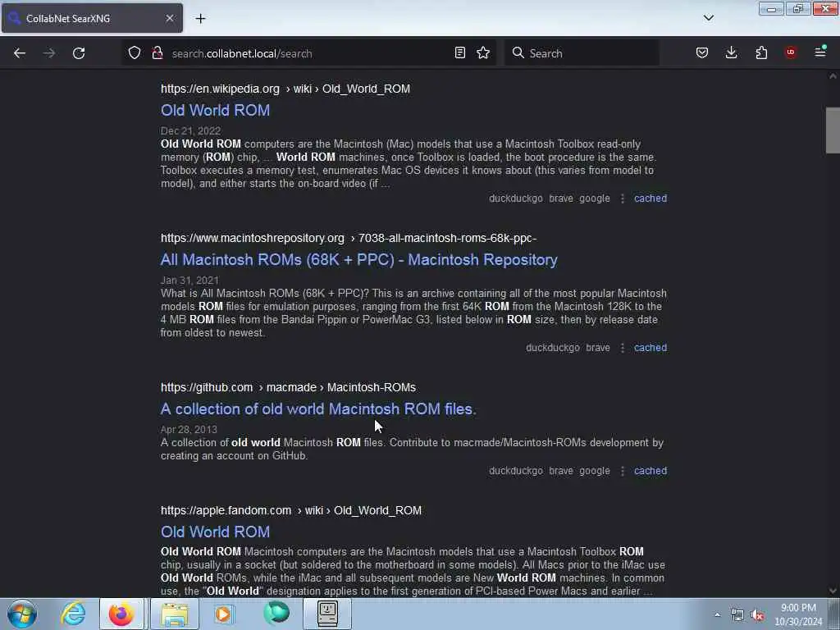Viewport: 840px width, 630px height.
Task: Click the apple.fandom.com URL text
Action: (x=291, y=510)
